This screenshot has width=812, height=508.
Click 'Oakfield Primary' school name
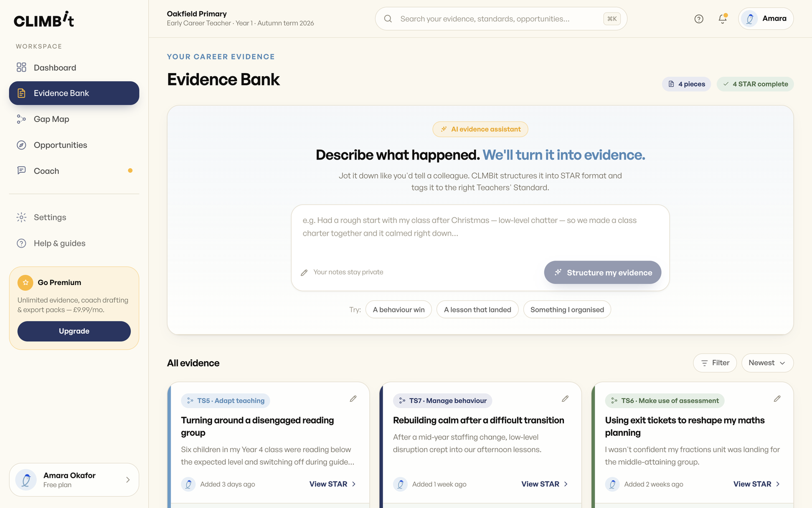[x=197, y=14]
